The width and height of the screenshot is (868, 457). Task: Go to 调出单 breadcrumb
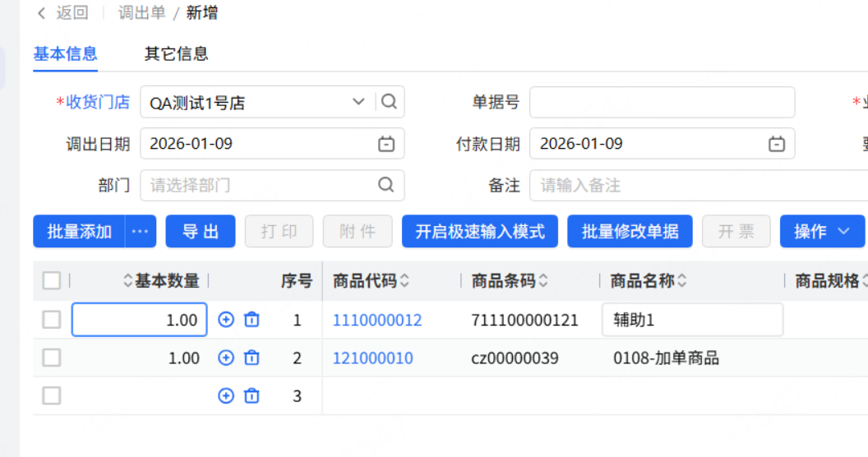(x=142, y=12)
